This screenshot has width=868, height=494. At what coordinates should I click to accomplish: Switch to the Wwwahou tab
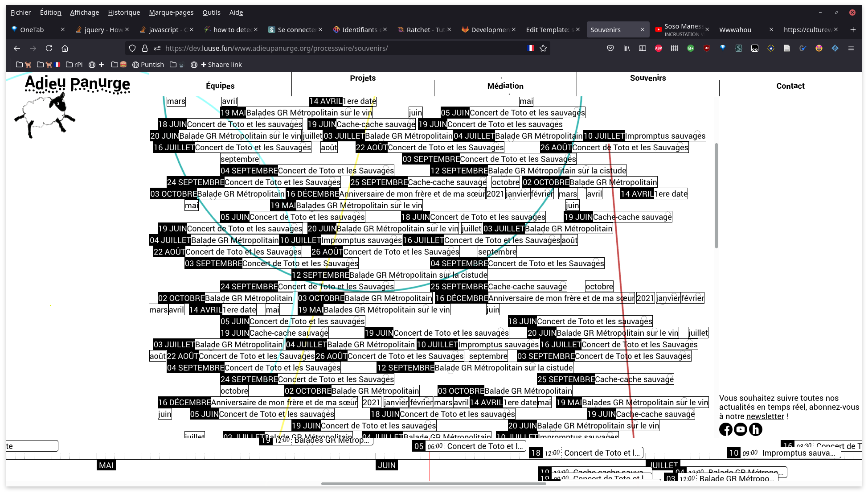(735, 30)
